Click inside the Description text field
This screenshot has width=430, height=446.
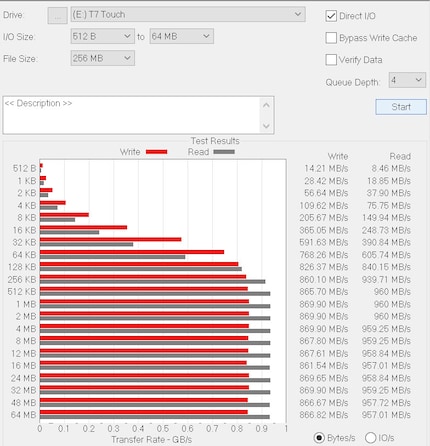pos(132,115)
